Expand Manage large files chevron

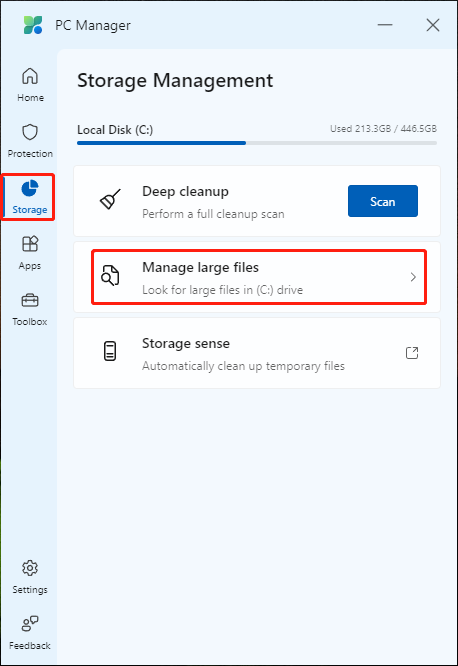pyautogui.click(x=413, y=277)
